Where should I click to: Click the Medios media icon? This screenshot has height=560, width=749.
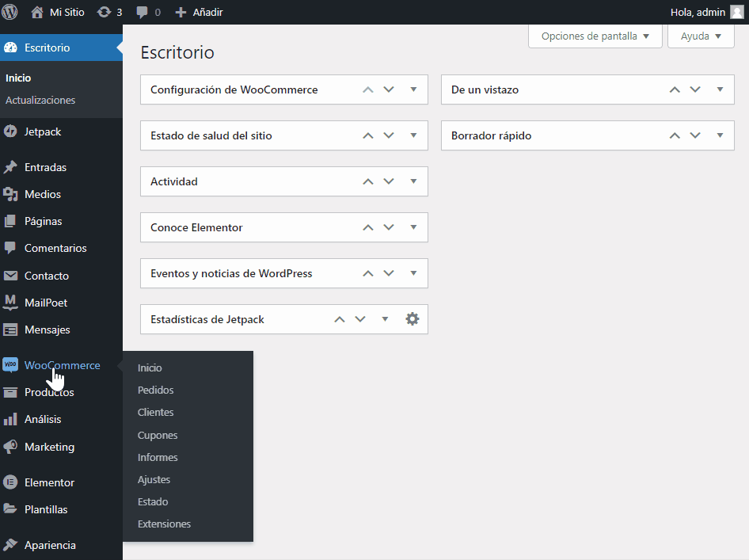(10, 194)
